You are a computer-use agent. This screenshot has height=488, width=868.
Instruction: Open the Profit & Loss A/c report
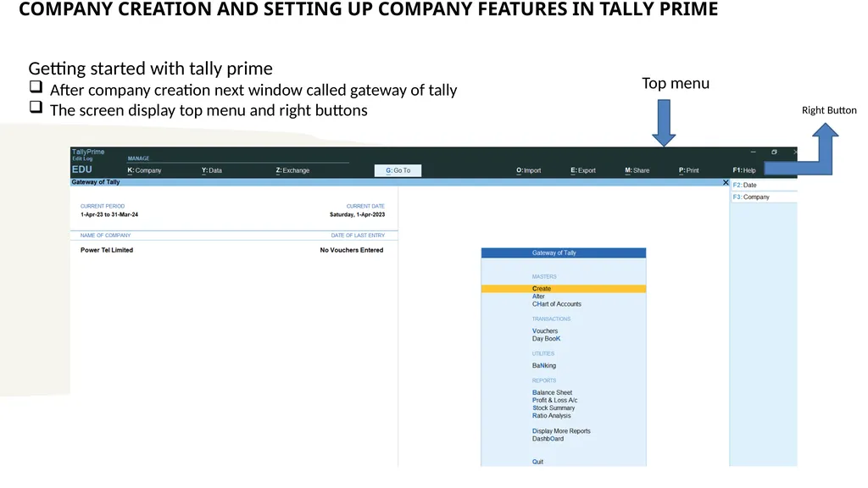(554, 400)
